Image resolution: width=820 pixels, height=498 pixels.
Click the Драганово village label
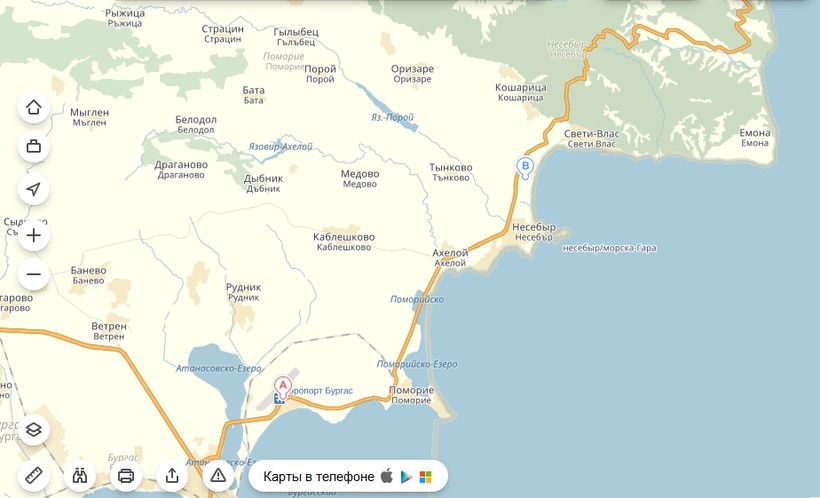click(x=181, y=169)
